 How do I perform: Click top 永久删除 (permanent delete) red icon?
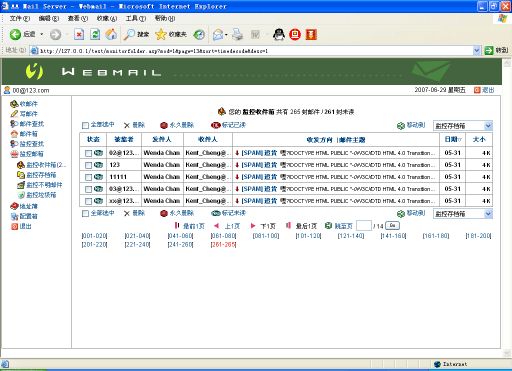164,125
